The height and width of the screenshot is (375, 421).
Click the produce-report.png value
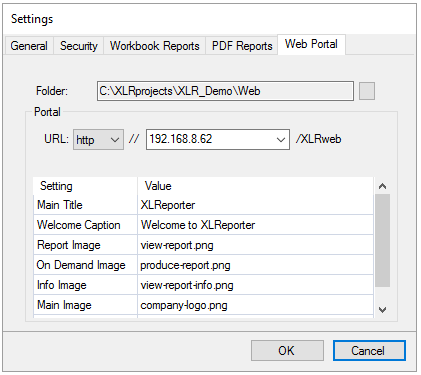[x=255, y=265]
